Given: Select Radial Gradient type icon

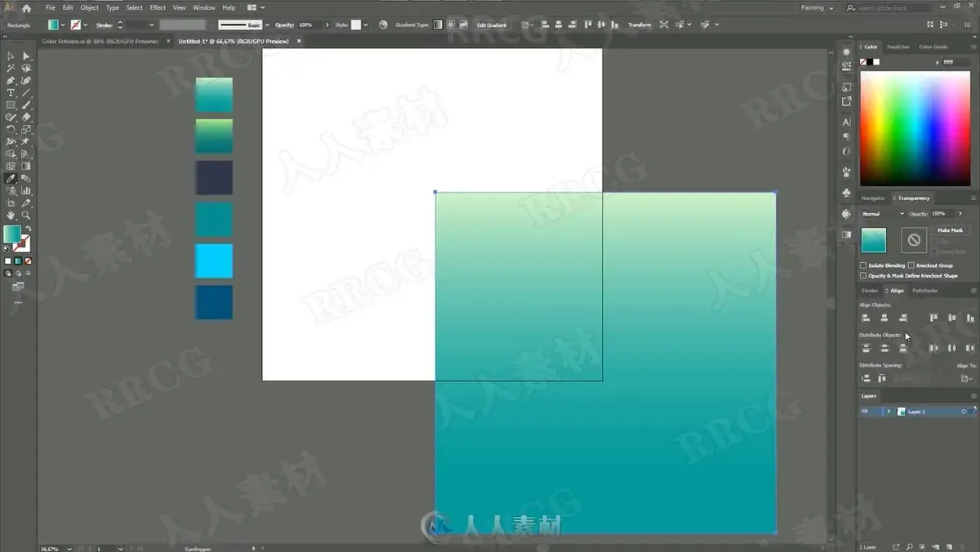Looking at the screenshot, I should [451, 24].
